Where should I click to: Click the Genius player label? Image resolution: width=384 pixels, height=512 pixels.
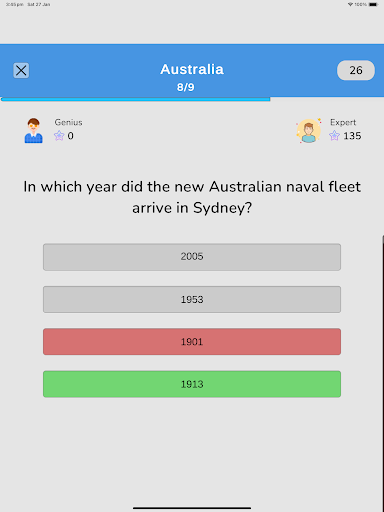[x=68, y=122]
